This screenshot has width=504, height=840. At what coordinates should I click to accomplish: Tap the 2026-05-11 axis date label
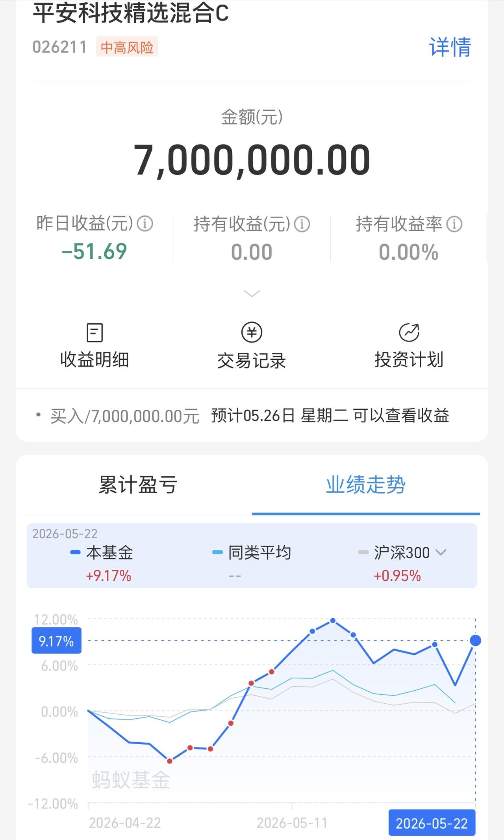292,823
